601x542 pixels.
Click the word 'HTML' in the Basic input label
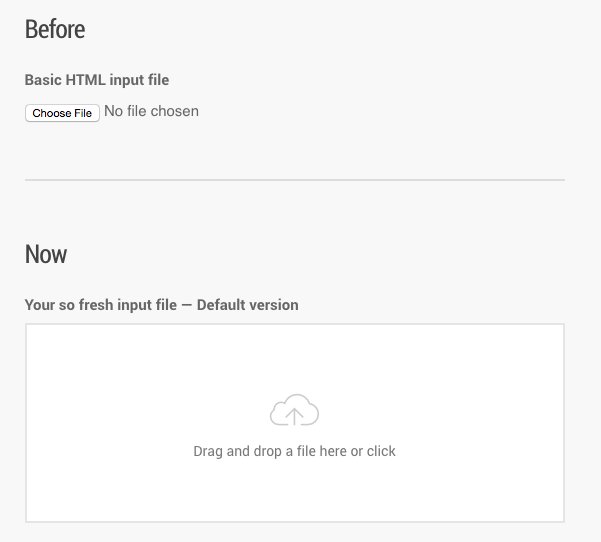(x=85, y=80)
